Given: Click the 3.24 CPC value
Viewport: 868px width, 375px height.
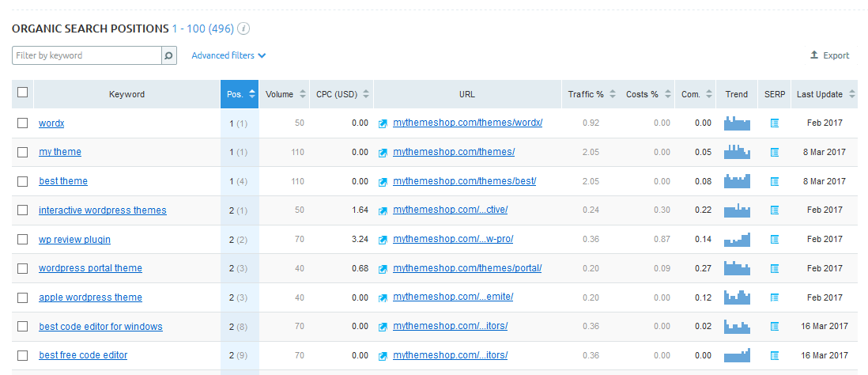Looking at the screenshot, I should 360,239.
